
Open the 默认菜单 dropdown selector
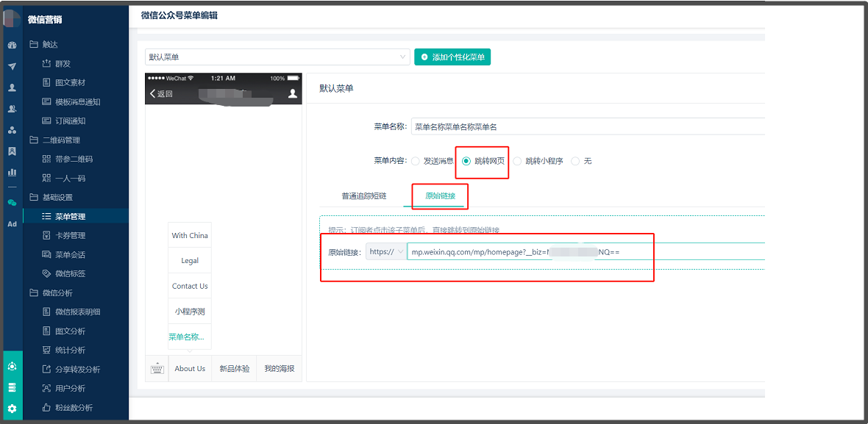coord(277,57)
